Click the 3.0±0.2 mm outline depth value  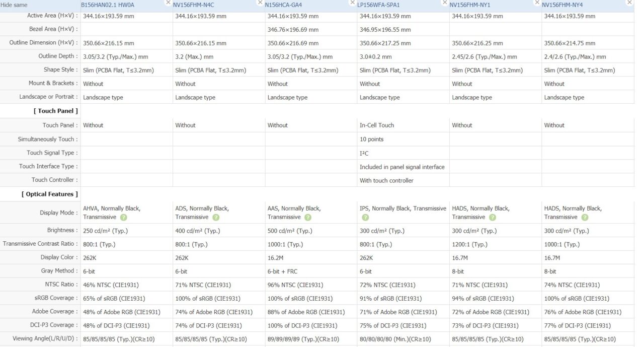(x=376, y=57)
